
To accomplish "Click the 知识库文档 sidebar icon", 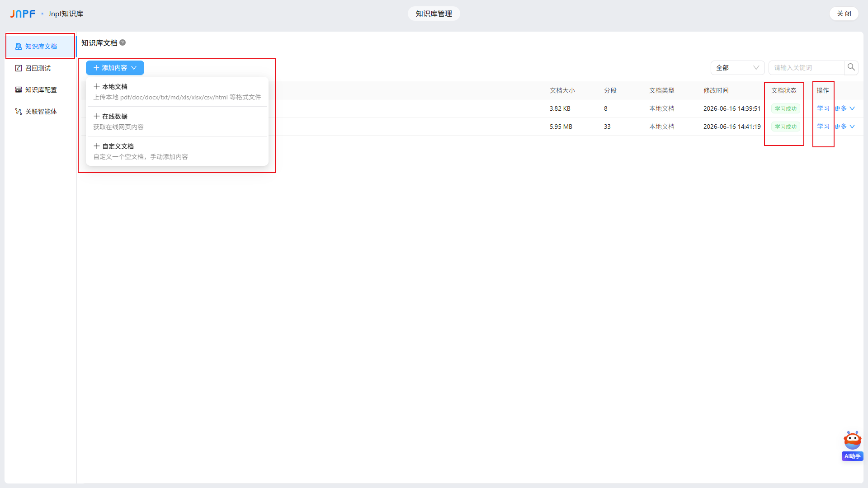I will tap(19, 47).
